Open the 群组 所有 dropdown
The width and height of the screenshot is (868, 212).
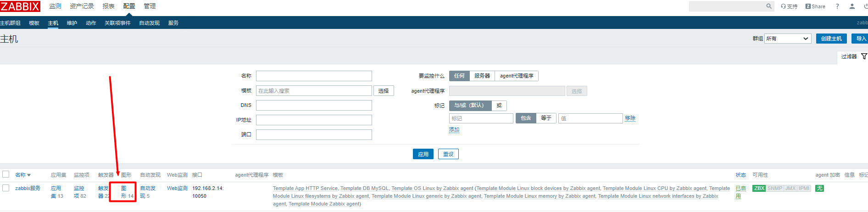tap(788, 39)
